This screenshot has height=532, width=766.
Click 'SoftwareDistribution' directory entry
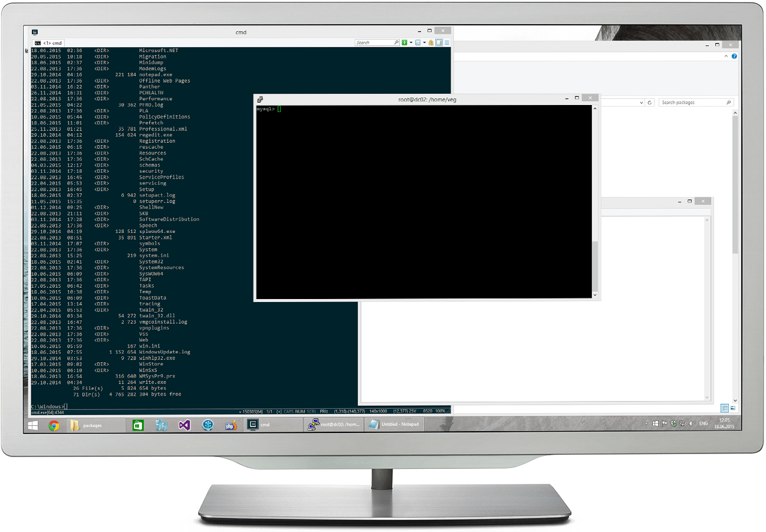point(169,219)
